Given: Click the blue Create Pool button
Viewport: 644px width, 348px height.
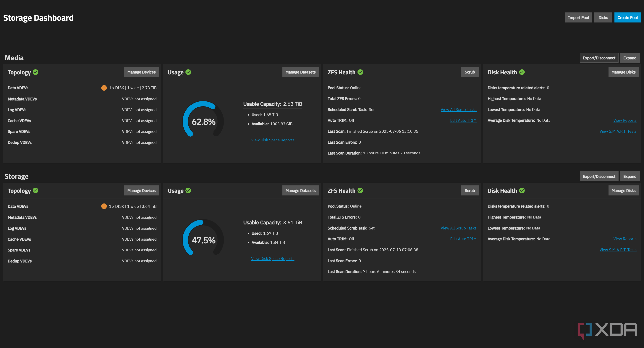Looking at the screenshot, I should coord(627,17).
